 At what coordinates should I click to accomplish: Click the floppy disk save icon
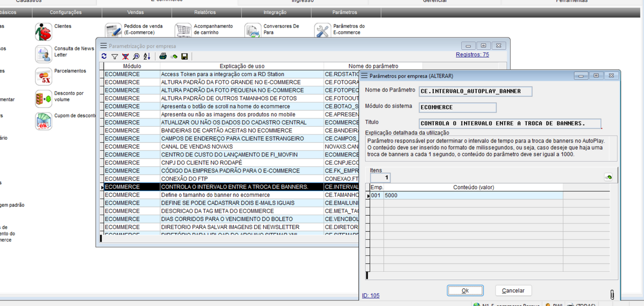coord(185,56)
